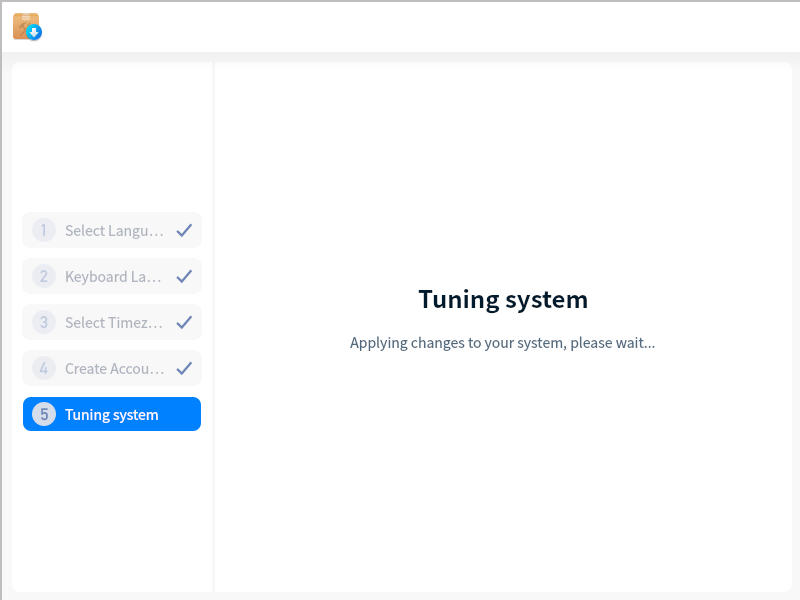The height and width of the screenshot is (600, 800).
Task: Click the step number 1 circle
Action: pyautogui.click(x=44, y=230)
